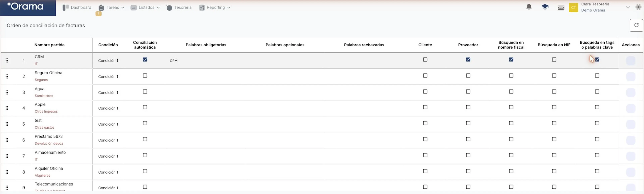Viewport: 644px width, 194px height.
Task: Enable Proveedor for Almacenamiento row
Action: point(468,155)
